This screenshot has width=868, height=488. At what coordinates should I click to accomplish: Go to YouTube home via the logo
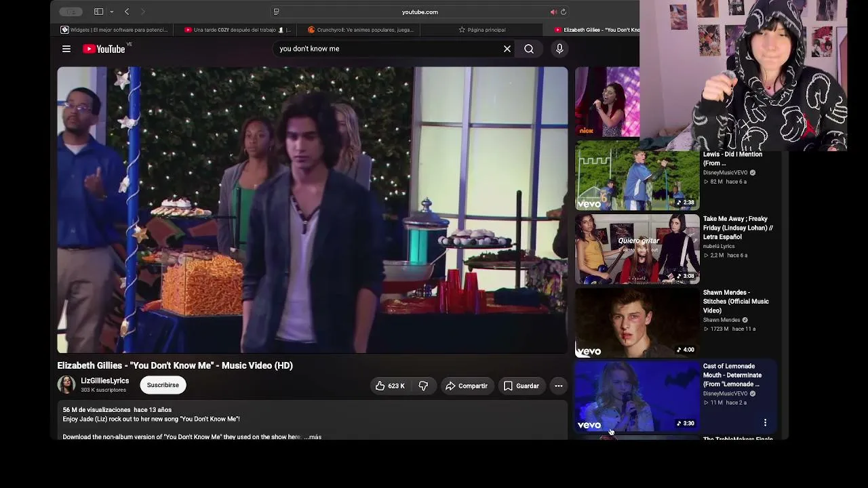104,49
